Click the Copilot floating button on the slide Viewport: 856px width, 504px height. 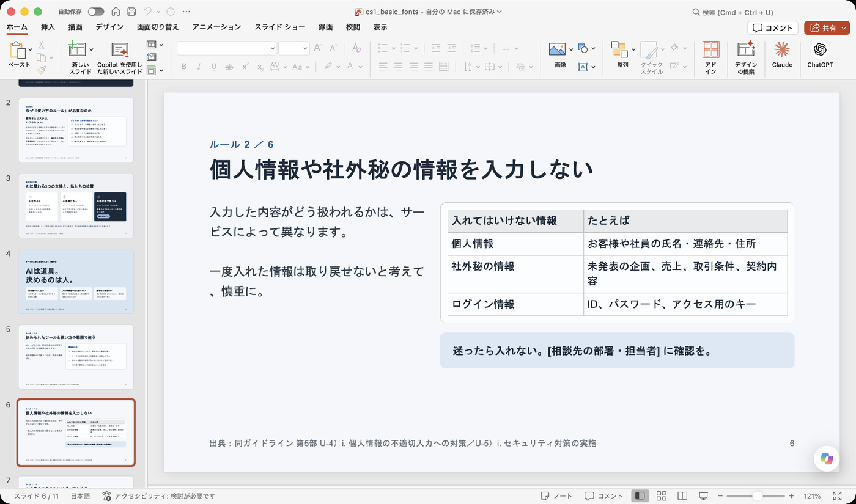pyautogui.click(x=827, y=459)
